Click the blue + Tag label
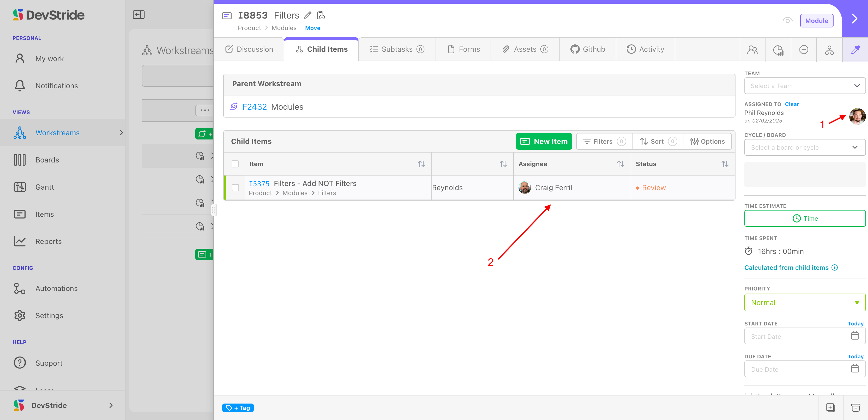The width and height of the screenshot is (868, 420). (x=238, y=408)
